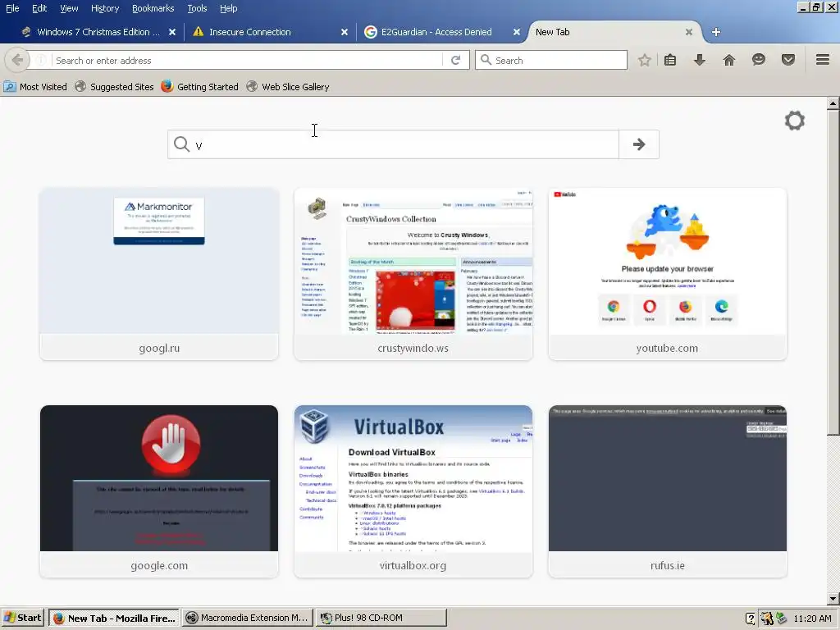Open Most Visited bookmarks folder
840x630 pixels.
click(x=36, y=86)
